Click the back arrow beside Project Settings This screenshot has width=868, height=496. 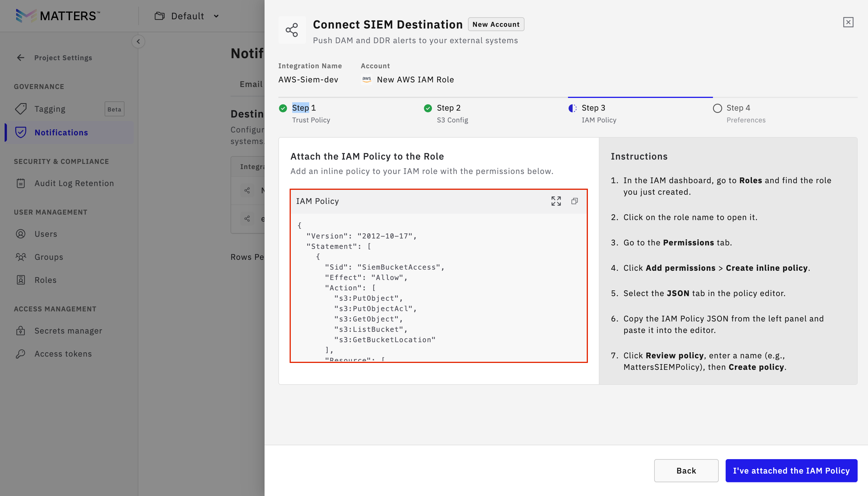pos(21,58)
